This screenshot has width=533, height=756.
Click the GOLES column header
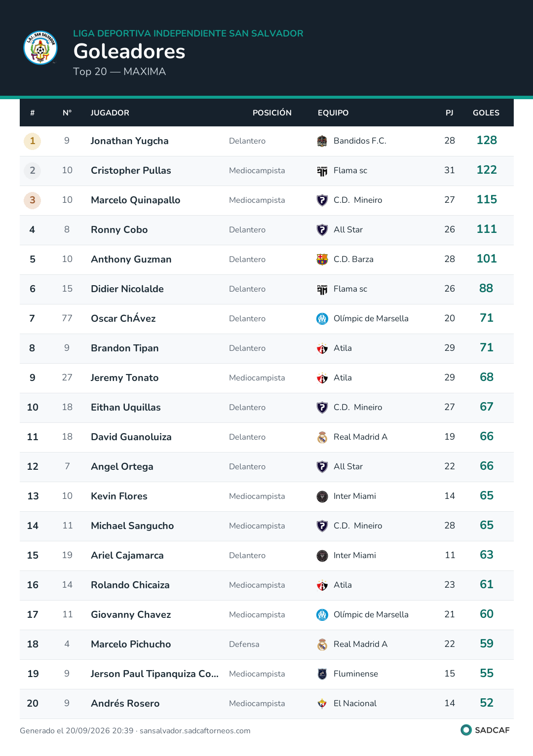tap(486, 113)
